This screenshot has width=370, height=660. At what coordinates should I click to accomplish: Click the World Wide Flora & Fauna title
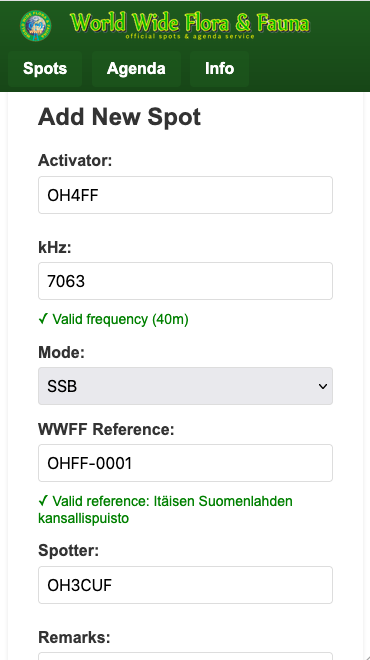(x=190, y=23)
